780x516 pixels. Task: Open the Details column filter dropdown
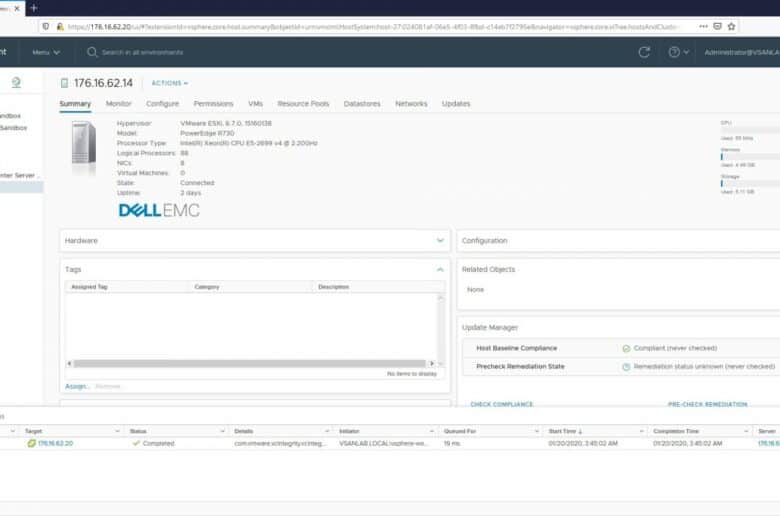(x=327, y=431)
